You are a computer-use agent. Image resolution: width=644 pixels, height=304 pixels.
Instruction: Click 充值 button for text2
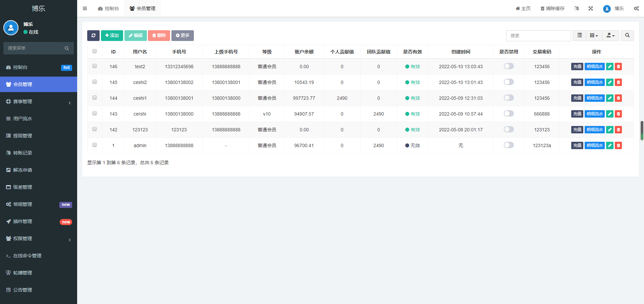click(577, 67)
